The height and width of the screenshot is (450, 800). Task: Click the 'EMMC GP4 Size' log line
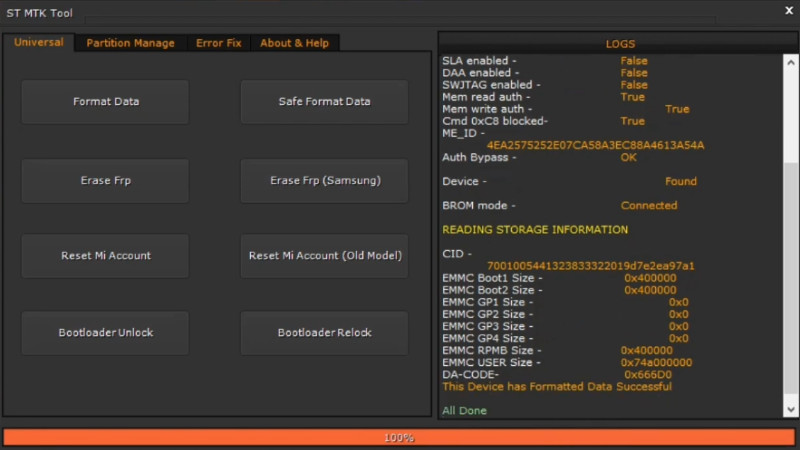[565, 338]
